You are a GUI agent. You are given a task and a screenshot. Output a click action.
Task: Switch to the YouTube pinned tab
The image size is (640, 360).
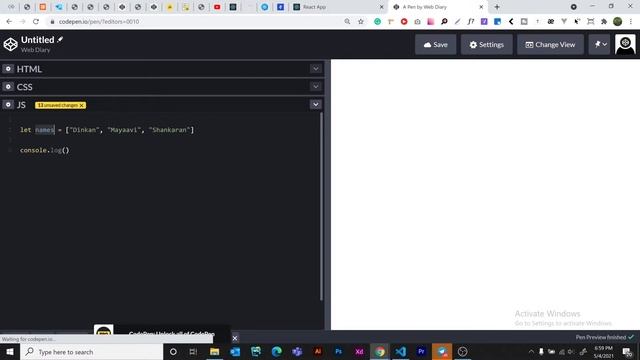[217, 7]
